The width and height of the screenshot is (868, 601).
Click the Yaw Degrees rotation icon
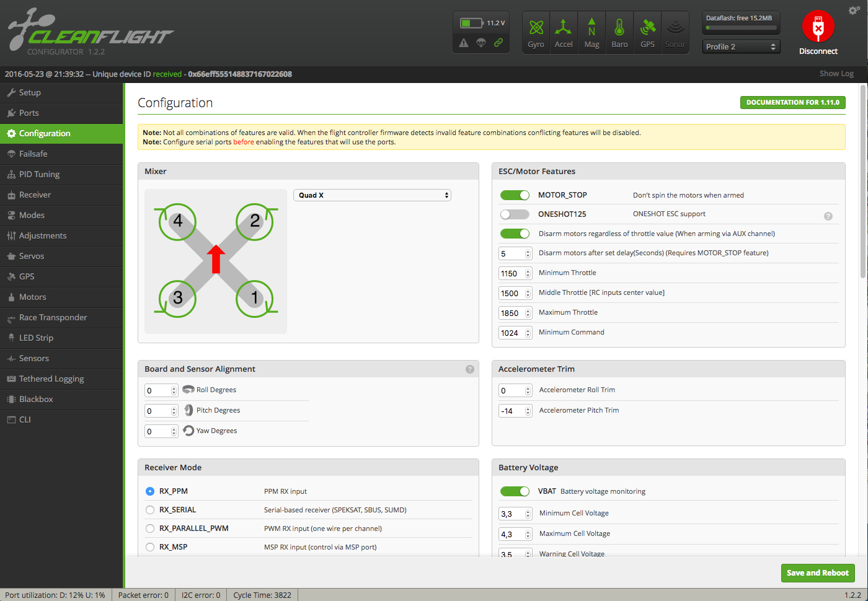click(x=188, y=431)
